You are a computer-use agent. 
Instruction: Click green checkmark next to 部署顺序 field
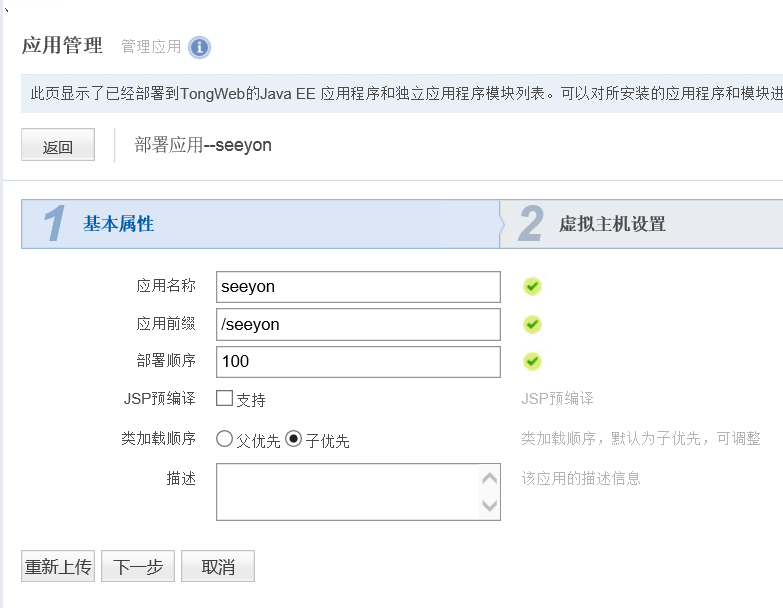click(x=532, y=361)
